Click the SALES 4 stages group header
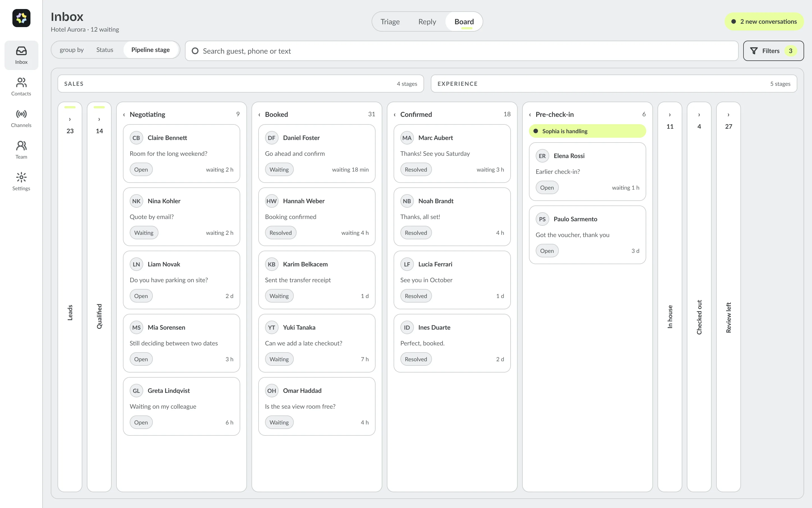The height and width of the screenshot is (508, 812). click(x=240, y=84)
